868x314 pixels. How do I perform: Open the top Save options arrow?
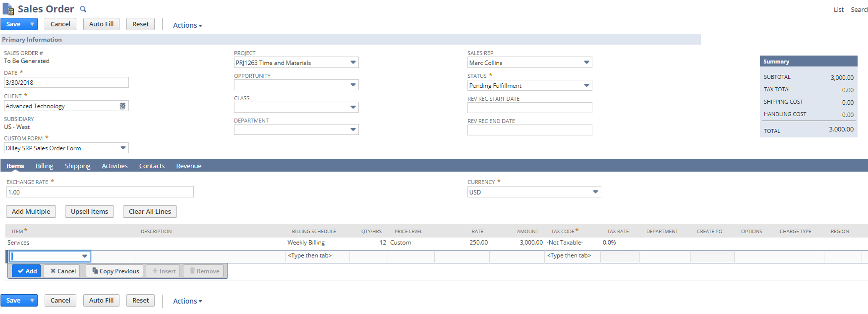[32, 24]
